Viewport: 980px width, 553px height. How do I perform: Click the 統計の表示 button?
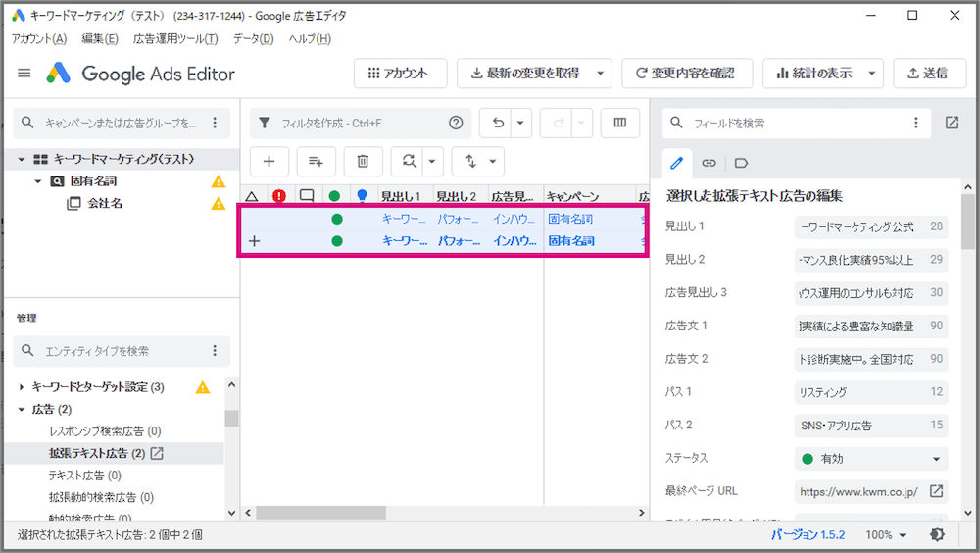tap(813, 74)
